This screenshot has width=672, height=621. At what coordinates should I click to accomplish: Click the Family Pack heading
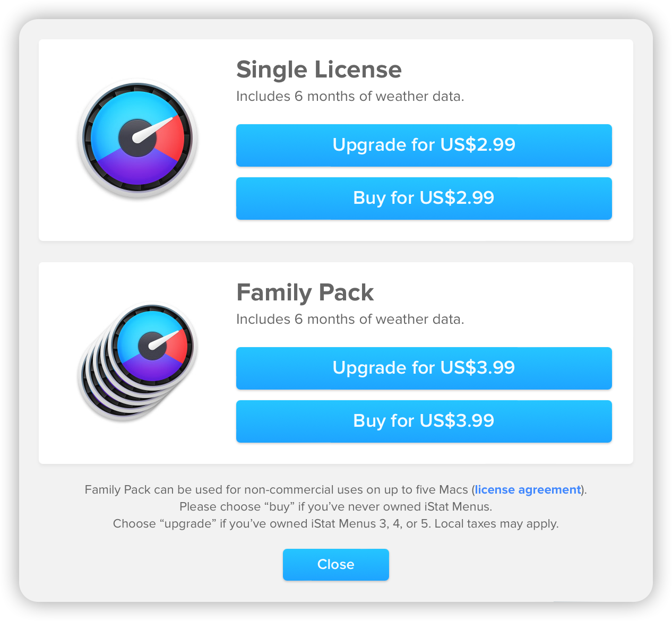[305, 292]
